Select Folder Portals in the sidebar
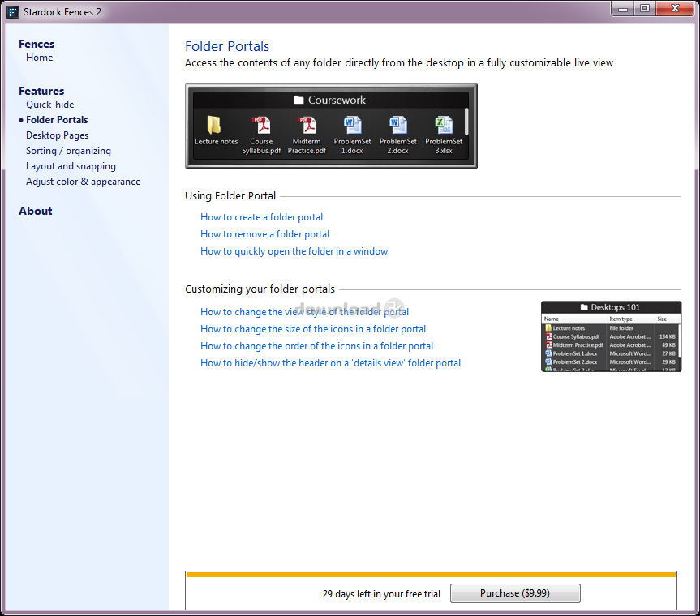 (57, 119)
